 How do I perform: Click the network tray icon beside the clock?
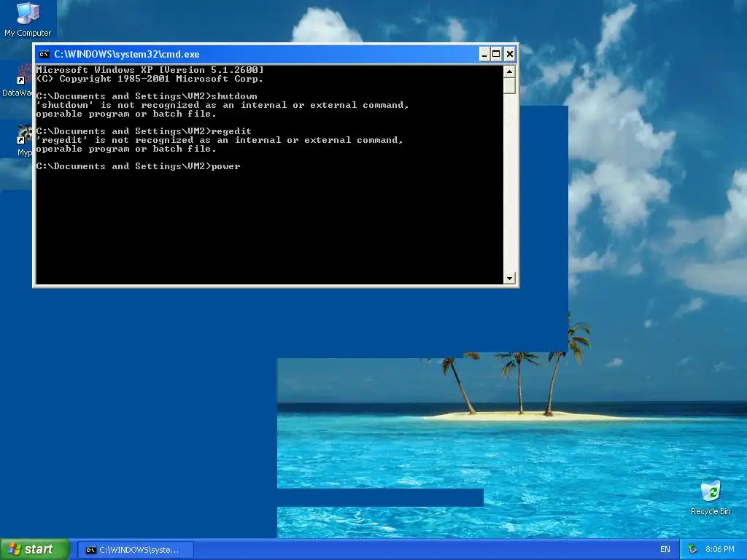(693, 550)
